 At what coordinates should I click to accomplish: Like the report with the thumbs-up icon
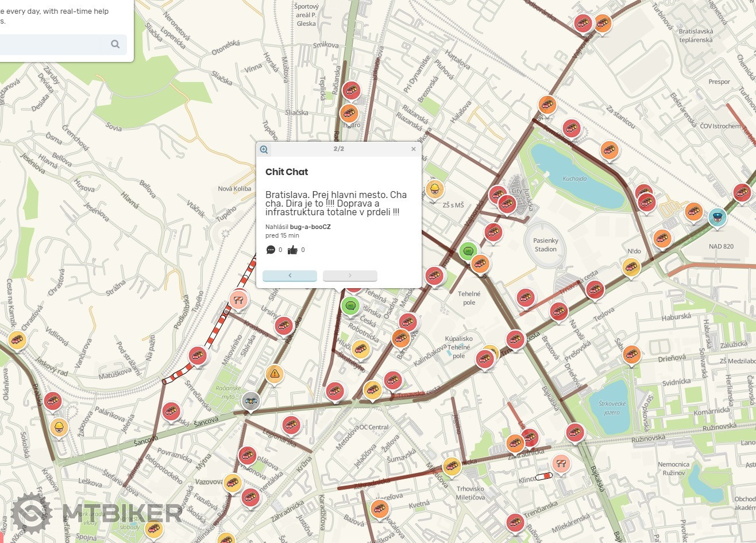tap(292, 250)
